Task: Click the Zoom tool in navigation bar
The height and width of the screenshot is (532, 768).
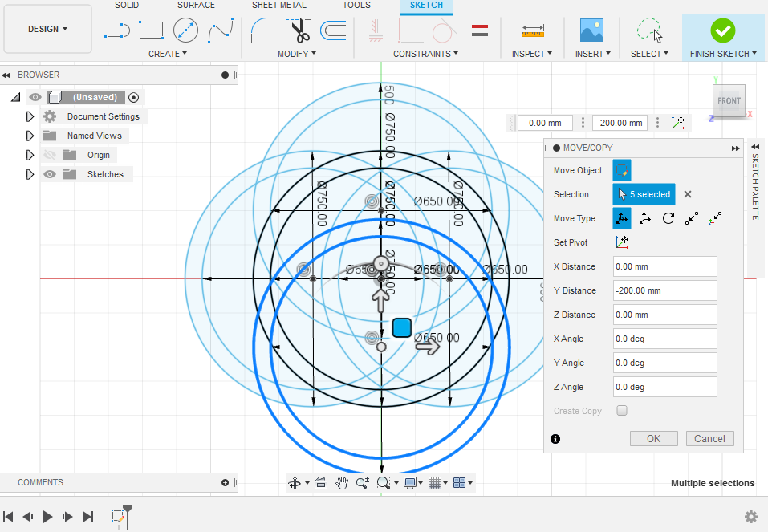Action: coord(363,483)
